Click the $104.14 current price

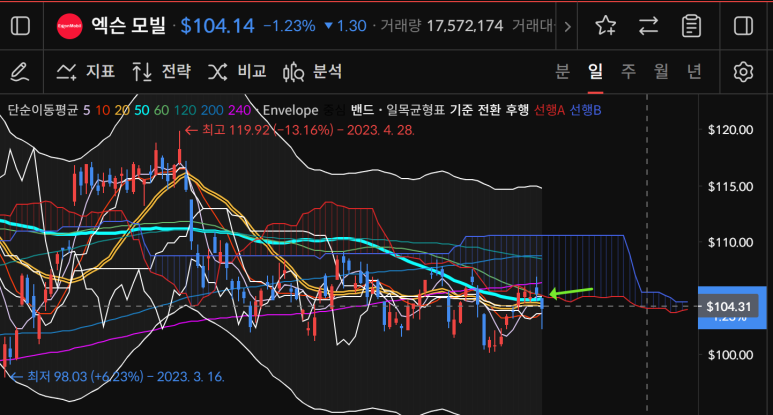(217, 26)
